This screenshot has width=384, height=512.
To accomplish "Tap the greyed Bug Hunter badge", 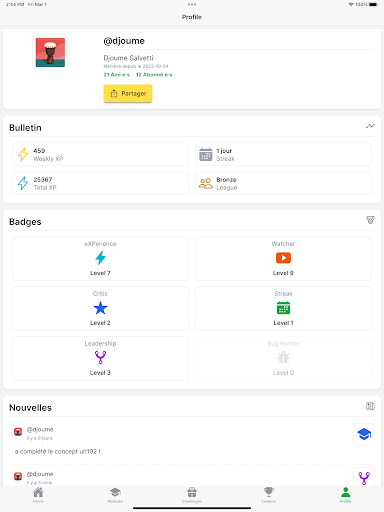I will (x=283, y=358).
